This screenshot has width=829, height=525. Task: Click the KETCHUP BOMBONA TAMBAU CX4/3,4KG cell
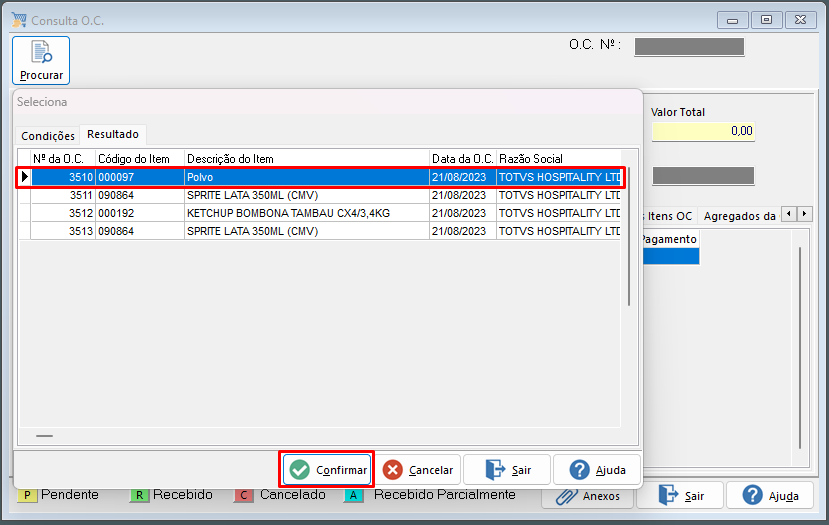tap(307, 213)
